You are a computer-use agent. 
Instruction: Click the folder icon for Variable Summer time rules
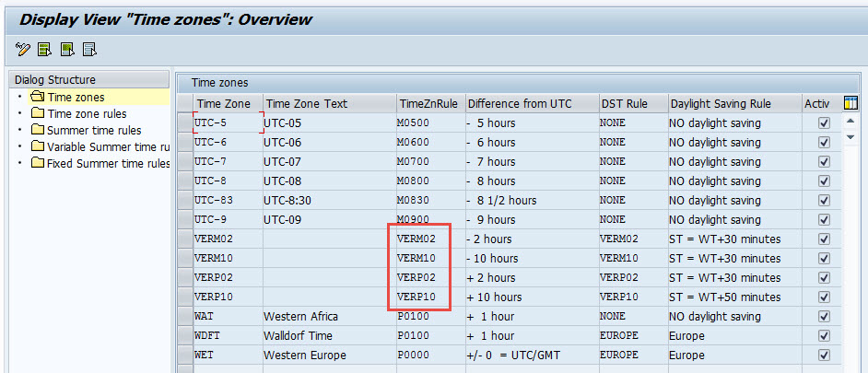(38, 146)
